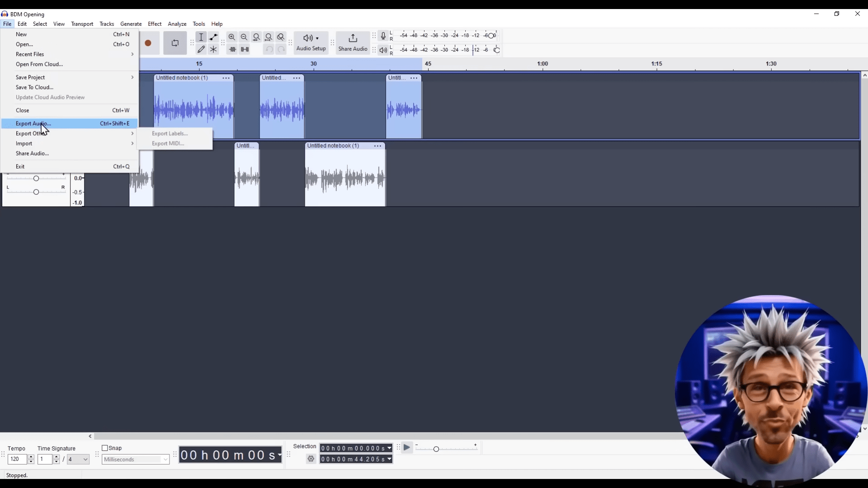Select the Envelope tool
This screenshot has width=868, height=488.
(213, 37)
